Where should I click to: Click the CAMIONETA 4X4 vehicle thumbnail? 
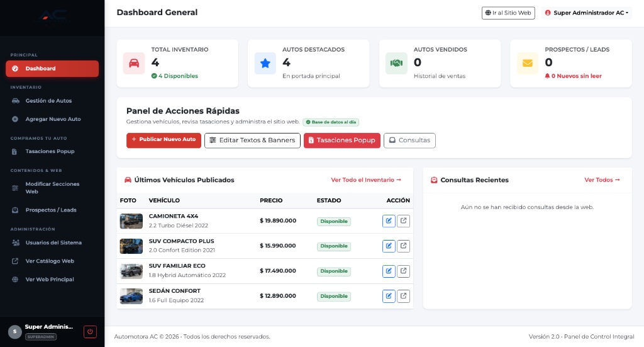click(131, 221)
